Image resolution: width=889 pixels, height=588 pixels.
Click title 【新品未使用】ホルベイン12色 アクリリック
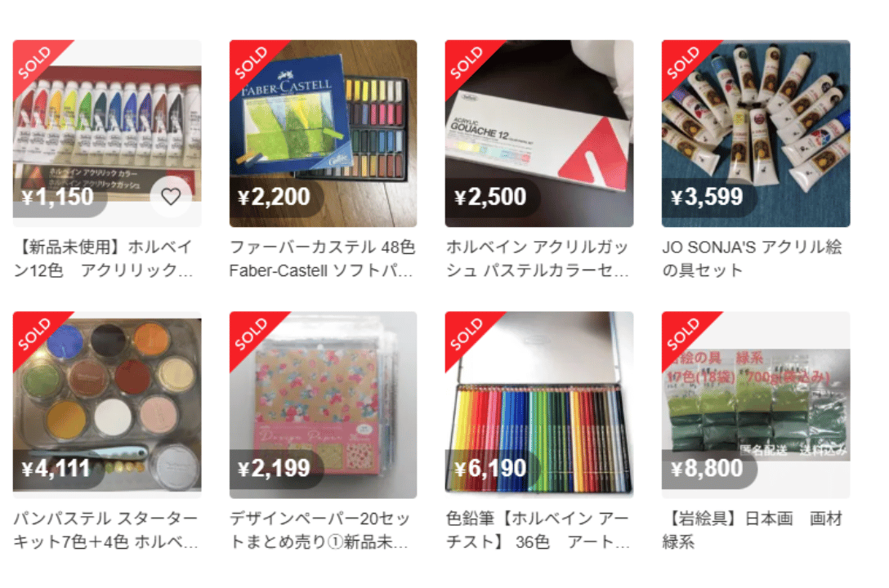click(x=104, y=259)
